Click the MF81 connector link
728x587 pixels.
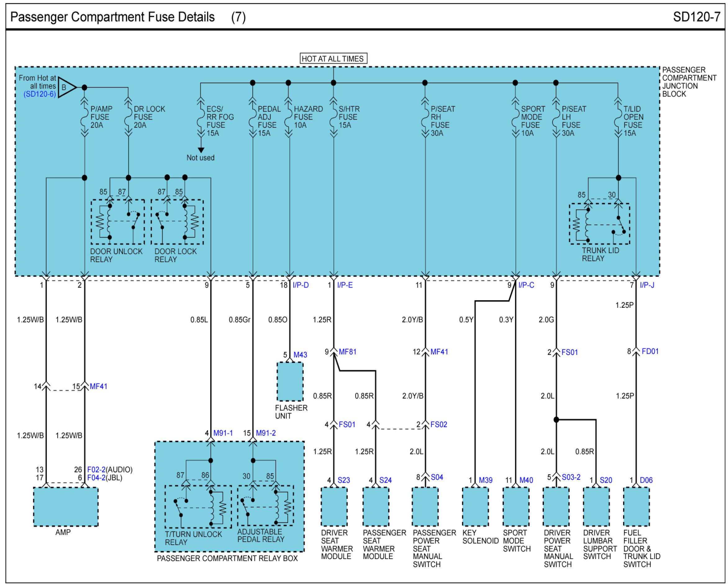[347, 352]
